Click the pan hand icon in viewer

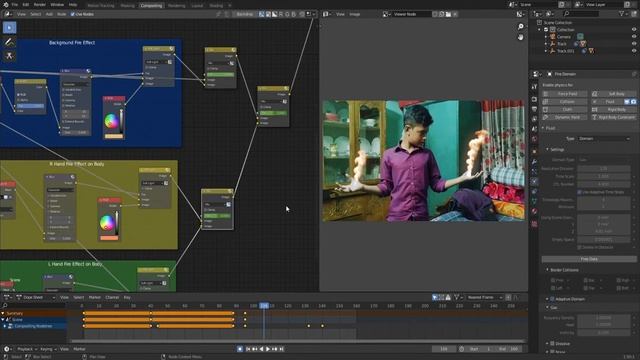(x=520, y=37)
